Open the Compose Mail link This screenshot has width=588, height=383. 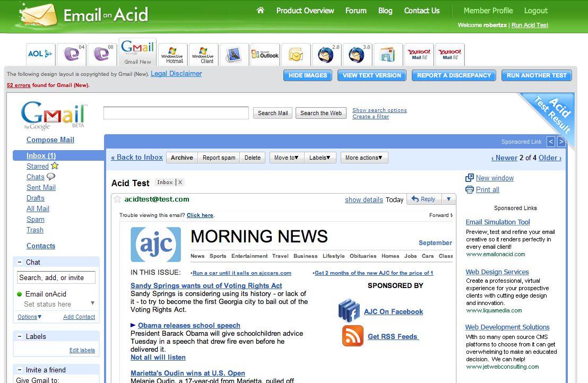point(50,140)
